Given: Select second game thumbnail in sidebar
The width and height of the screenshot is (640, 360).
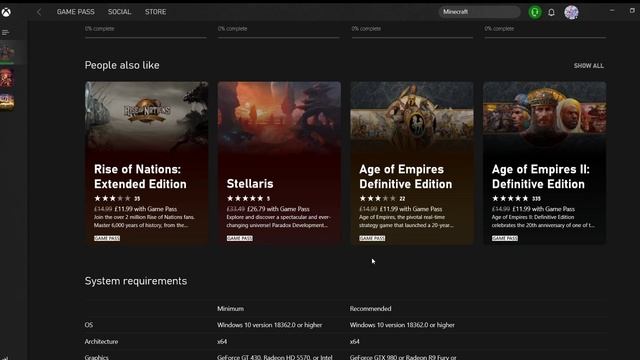Looking at the screenshot, I should 7,78.
